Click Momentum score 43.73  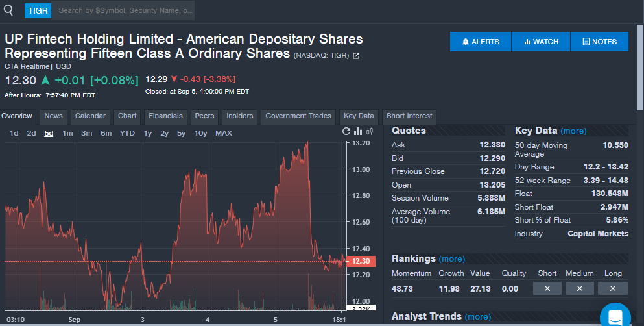(402, 289)
